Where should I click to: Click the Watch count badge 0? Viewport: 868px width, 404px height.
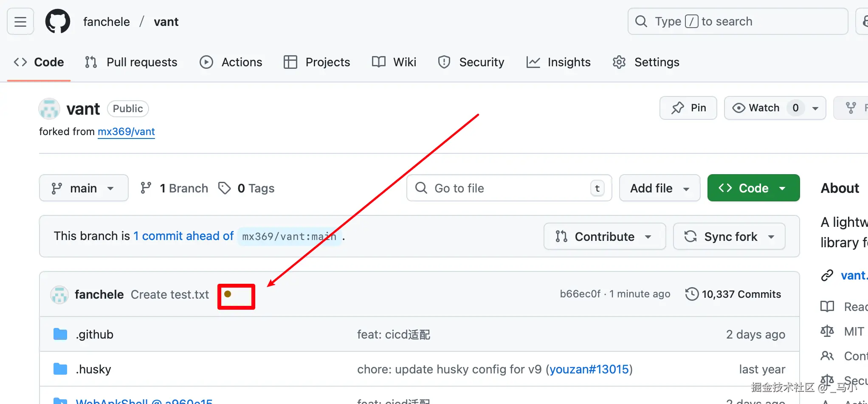(795, 108)
